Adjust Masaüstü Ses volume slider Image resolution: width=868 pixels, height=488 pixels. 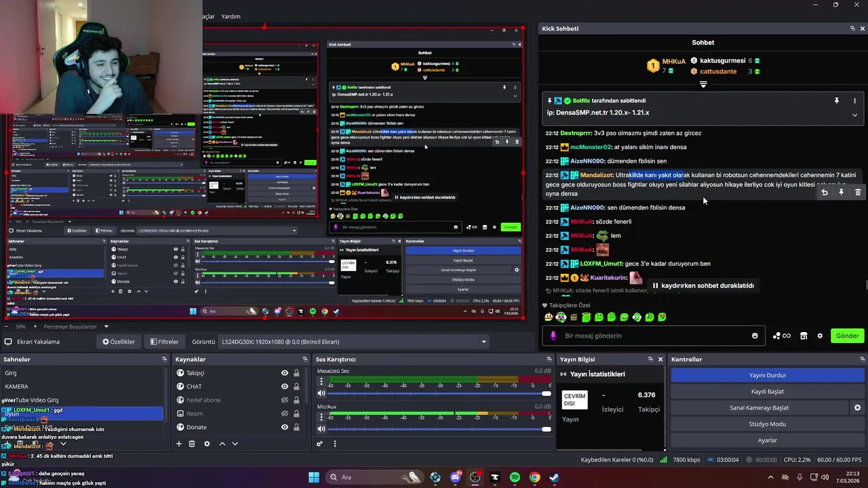click(x=439, y=393)
